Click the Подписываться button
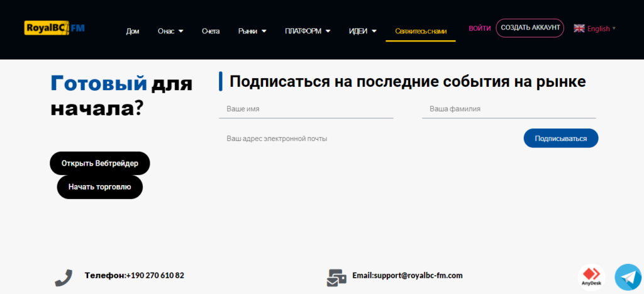Image resolution: width=644 pixels, height=294 pixels. coord(560,139)
